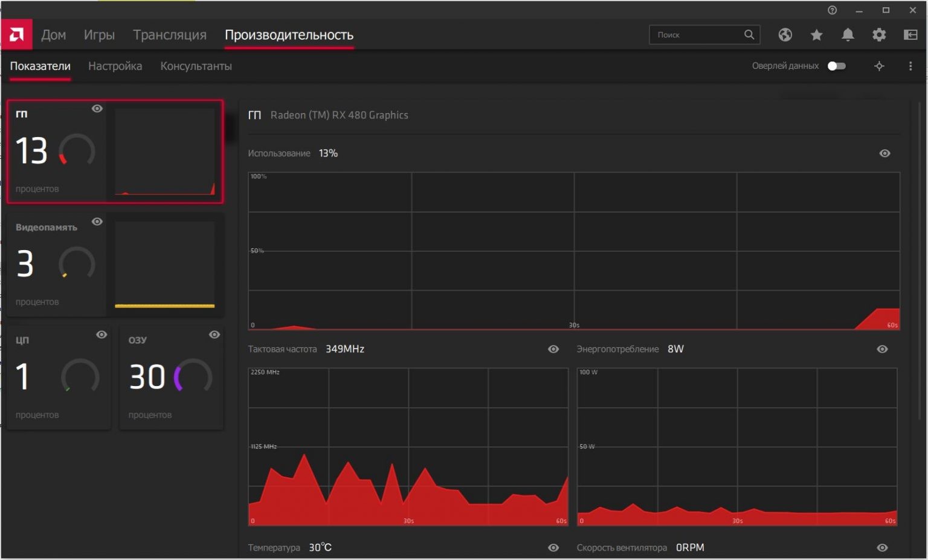The height and width of the screenshot is (560, 928).
Task: Maximize the Radeon Software window
Action: click(886, 10)
